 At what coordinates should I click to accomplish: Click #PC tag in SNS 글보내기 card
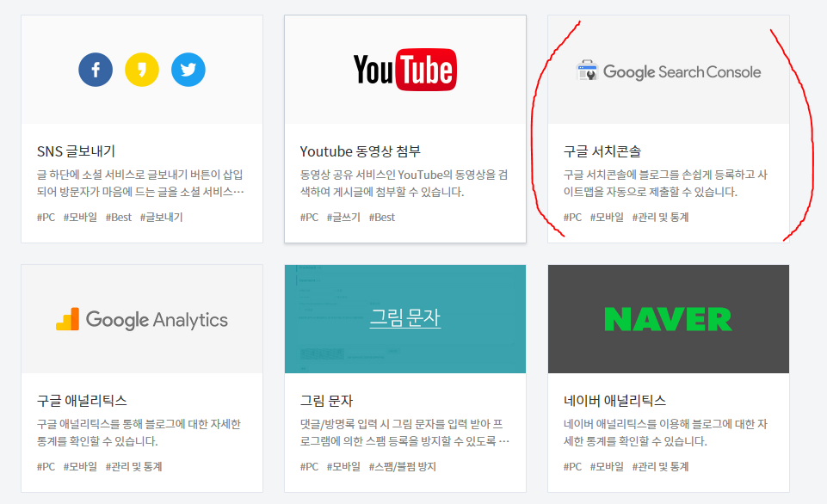click(x=46, y=218)
